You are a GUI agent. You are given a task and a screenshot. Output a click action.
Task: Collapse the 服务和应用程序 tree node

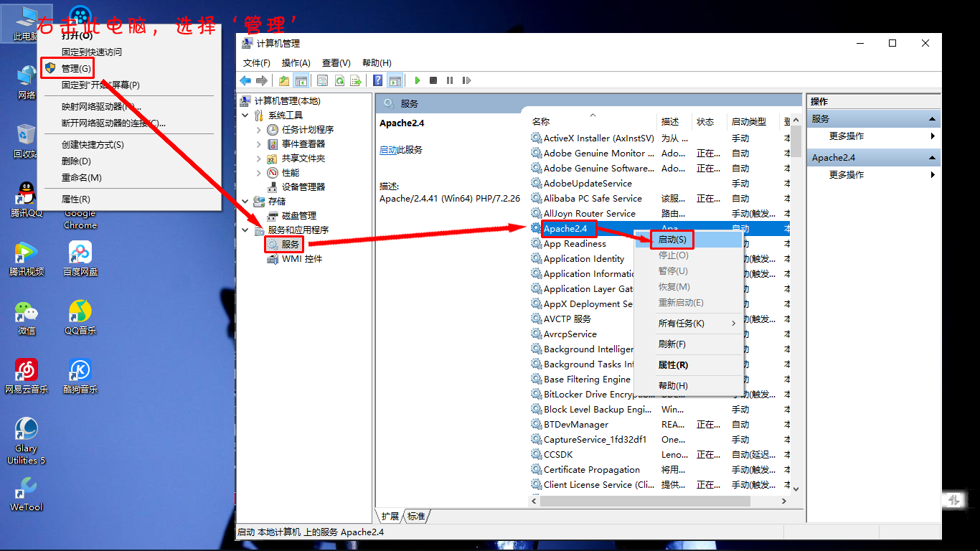point(245,230)
